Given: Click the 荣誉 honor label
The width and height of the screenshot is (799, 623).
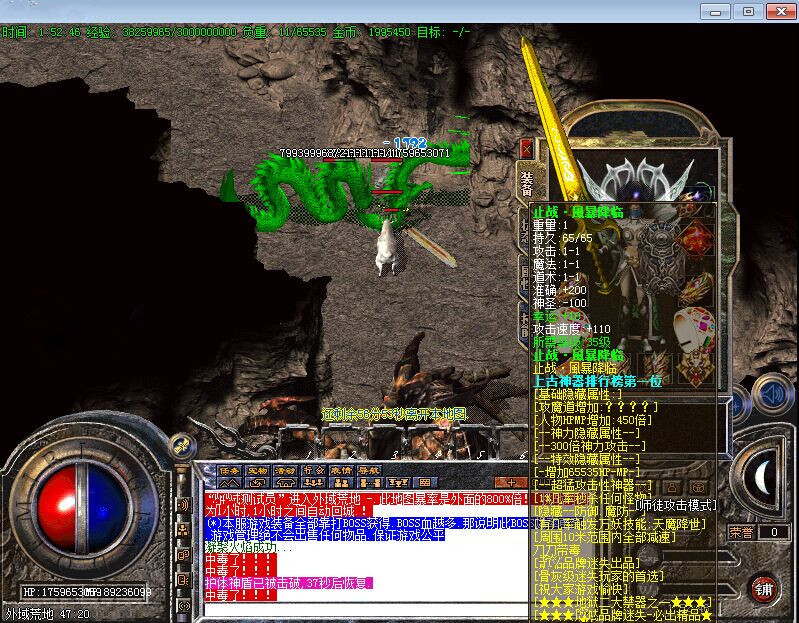Looking at the screenshot, I should pyautogui.click(x=741, y=533).
